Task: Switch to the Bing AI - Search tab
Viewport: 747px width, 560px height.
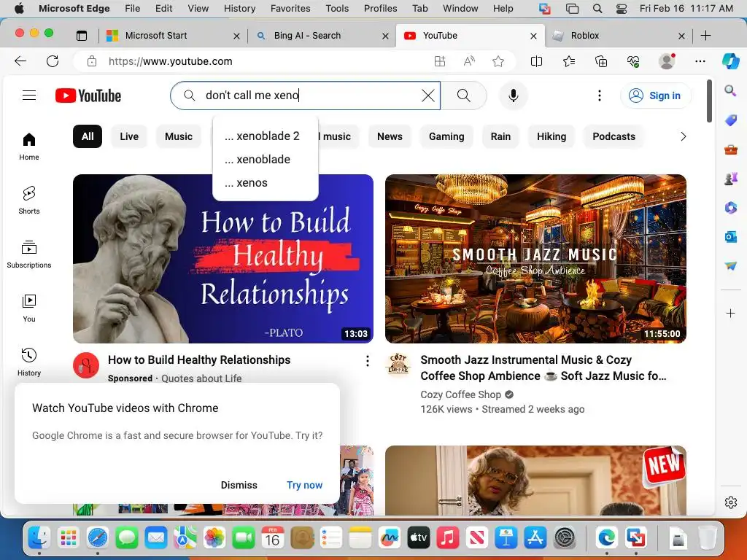Action: point(322,36)
